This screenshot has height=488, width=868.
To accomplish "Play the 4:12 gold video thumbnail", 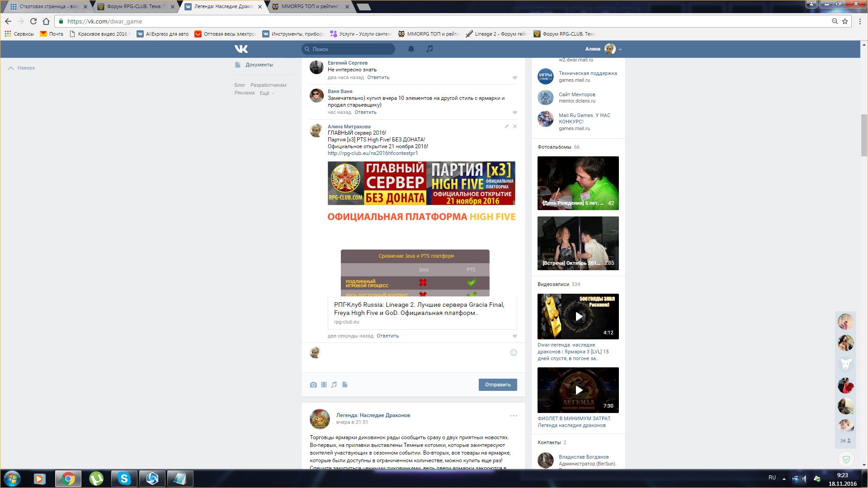I will point(578,316).
